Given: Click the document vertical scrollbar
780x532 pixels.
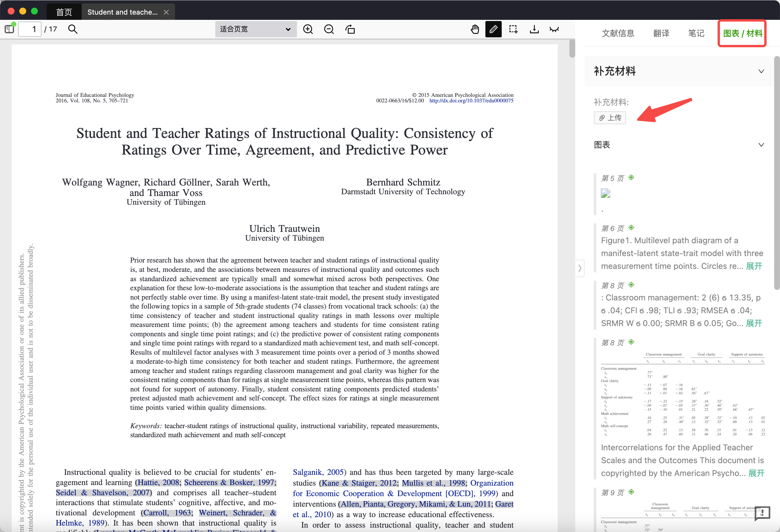Looking at the screenshot, I should coord(572,49).
